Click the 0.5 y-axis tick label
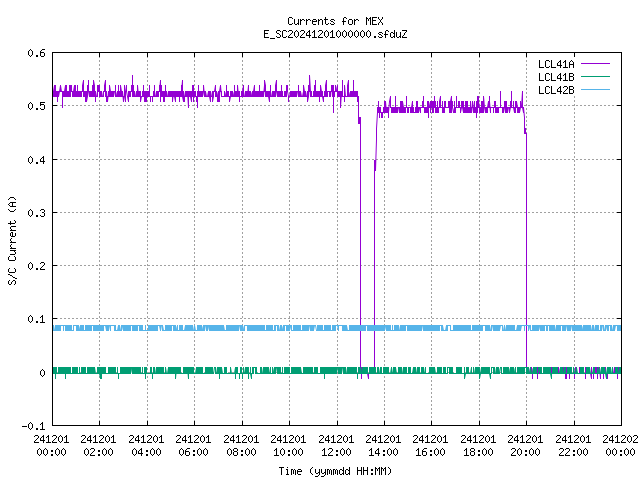Screen dimensions: 640x480 [x=36, y=106]
